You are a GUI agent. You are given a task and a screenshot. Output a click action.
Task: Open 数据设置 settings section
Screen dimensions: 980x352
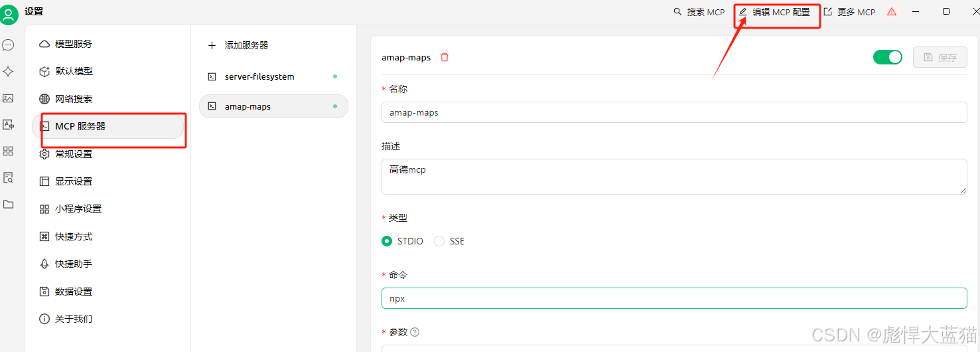[x=108, y=292]
